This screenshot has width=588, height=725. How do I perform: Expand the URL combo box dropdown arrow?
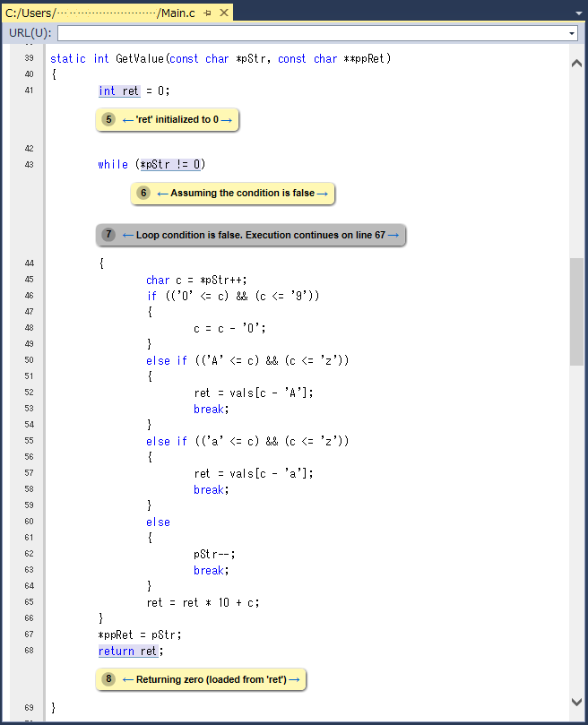(x=572, y=33)
